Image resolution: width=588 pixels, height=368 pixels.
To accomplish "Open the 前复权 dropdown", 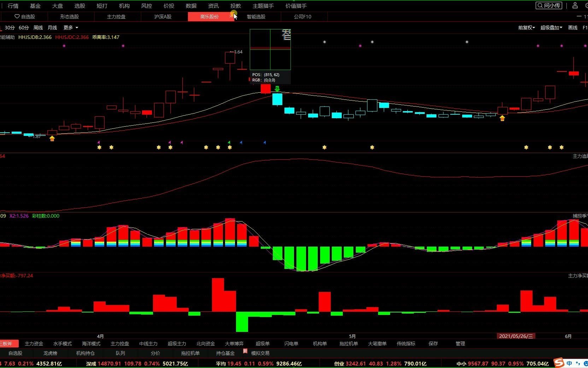I will pyautogui.click(x=527, y=28).
